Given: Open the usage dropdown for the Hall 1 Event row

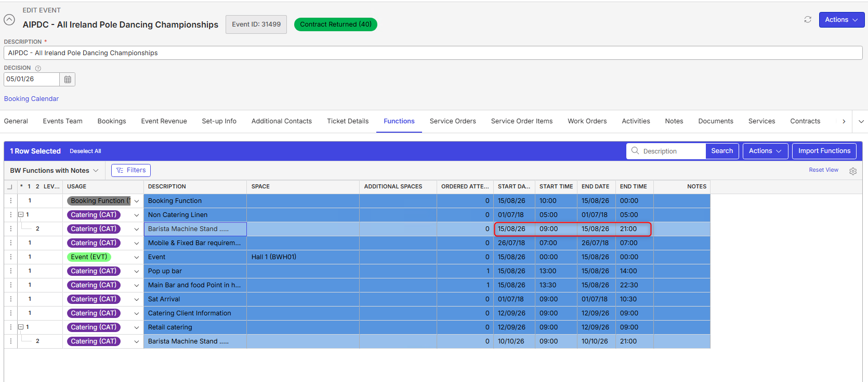Looking at the screenshot, I should click(137, 258).
